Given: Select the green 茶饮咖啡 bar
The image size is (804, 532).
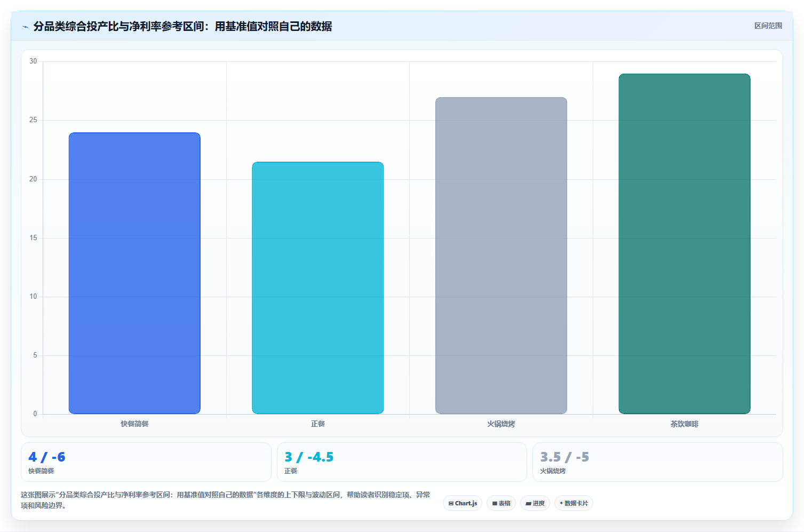Looking at the screenshot, I should point(684,244).
